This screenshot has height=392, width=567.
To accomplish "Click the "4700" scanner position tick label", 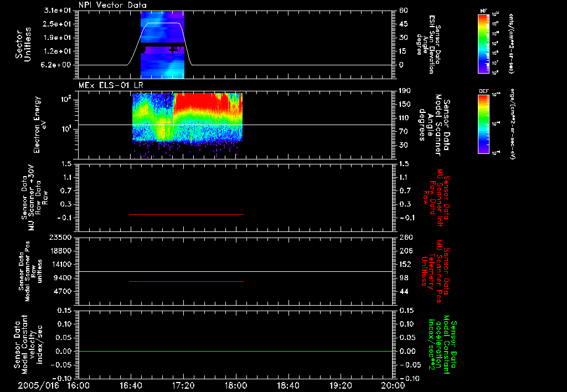I will pos(62,291).
